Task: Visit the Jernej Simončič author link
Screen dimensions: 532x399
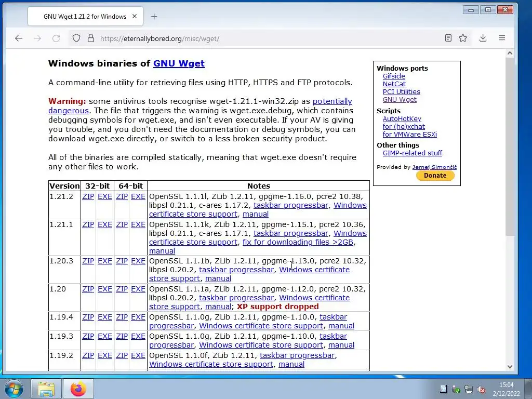Action: tap(434, 167)
